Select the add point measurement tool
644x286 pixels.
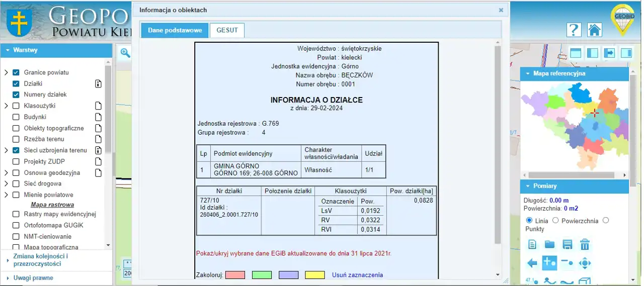click(x=549, y=263)
